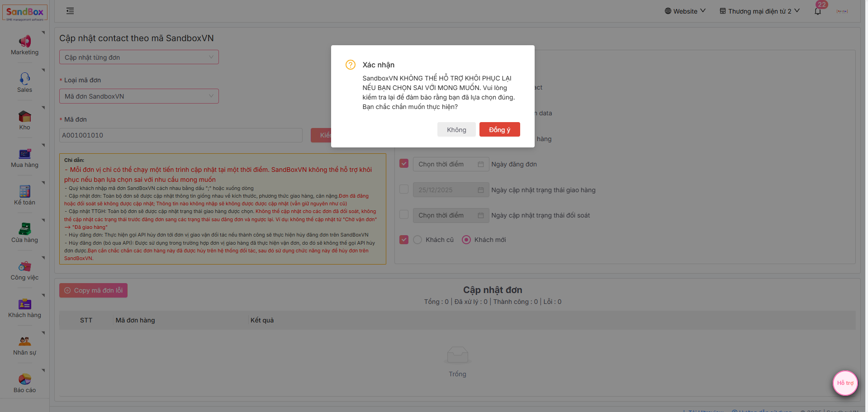868x412 pixels.
Task: Open the Báo cáo pie chart icon
Action: [x=24, y=379]
